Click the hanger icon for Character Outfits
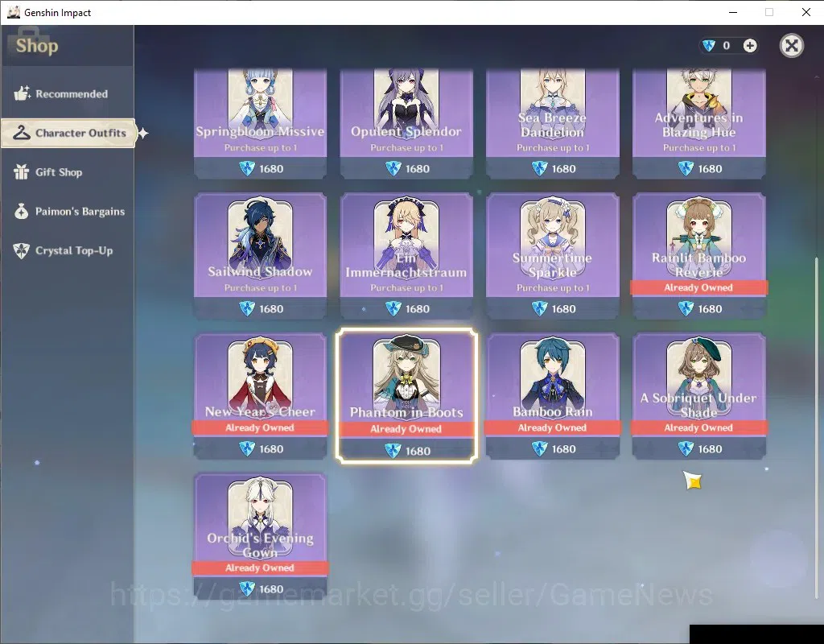The height and width of the screenshot is (644, 824). 21,133
